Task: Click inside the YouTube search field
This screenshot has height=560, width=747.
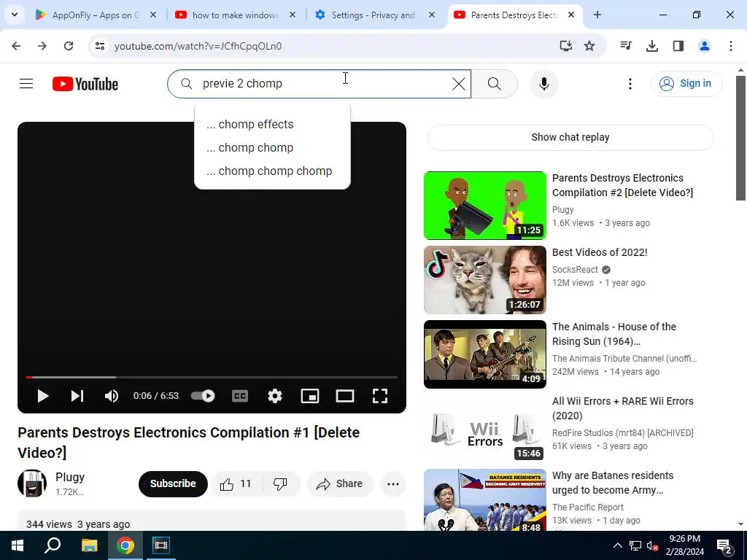Action: (320, 84)
